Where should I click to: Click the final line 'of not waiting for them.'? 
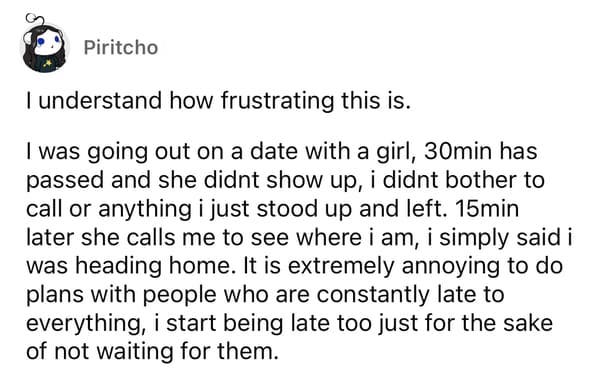152,351
